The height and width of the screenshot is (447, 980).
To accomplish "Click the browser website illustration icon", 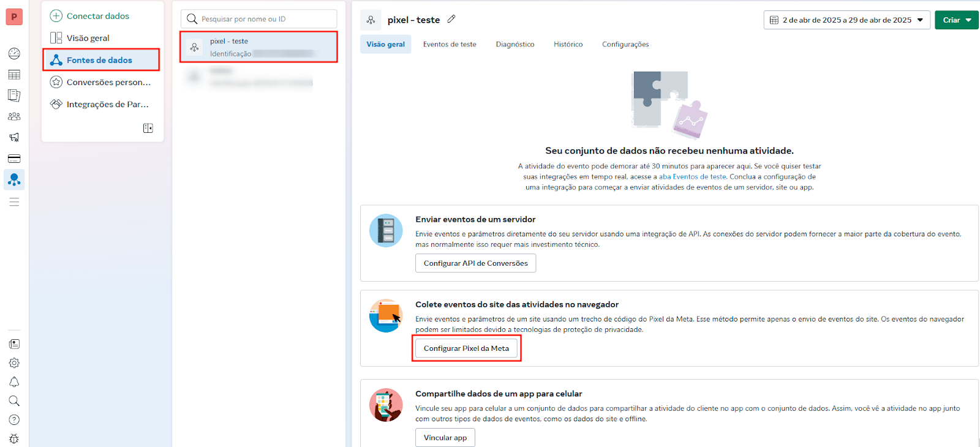I will [x=386, y=315].
